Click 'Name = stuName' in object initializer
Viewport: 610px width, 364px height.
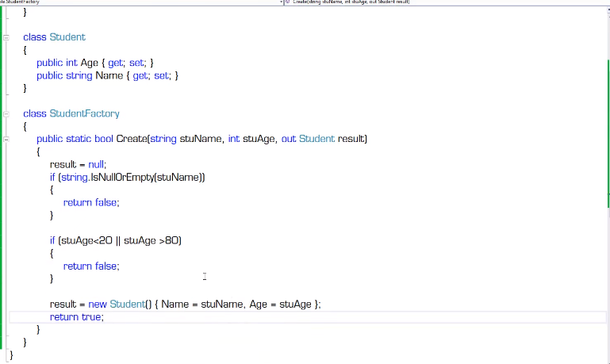point(203,304)
